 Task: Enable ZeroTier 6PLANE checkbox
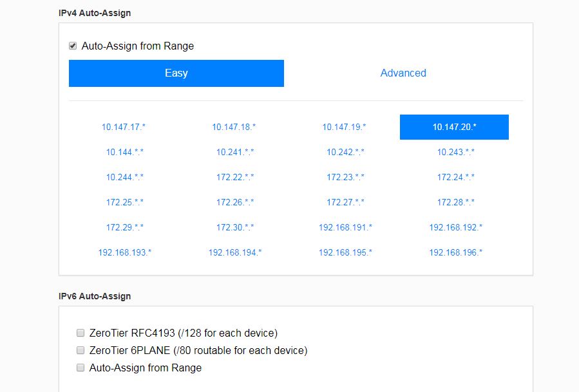[x=80, y=350]
